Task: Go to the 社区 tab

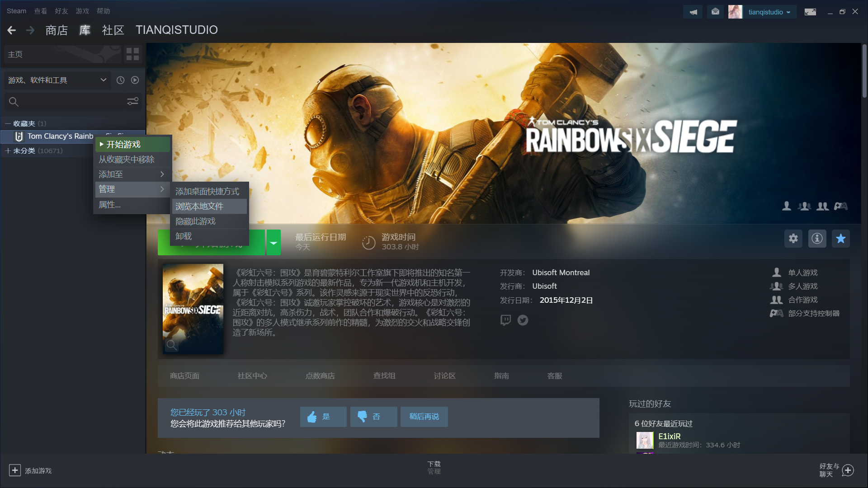Action: pyautogui.click(x=113, y=30)
